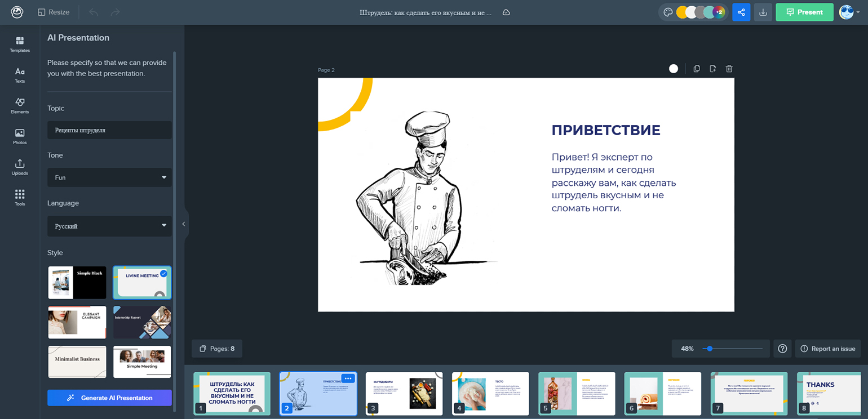Screen dimensions: 868x419
Task: Select slide thumbnail 3
Action: [x=404, y=394]
